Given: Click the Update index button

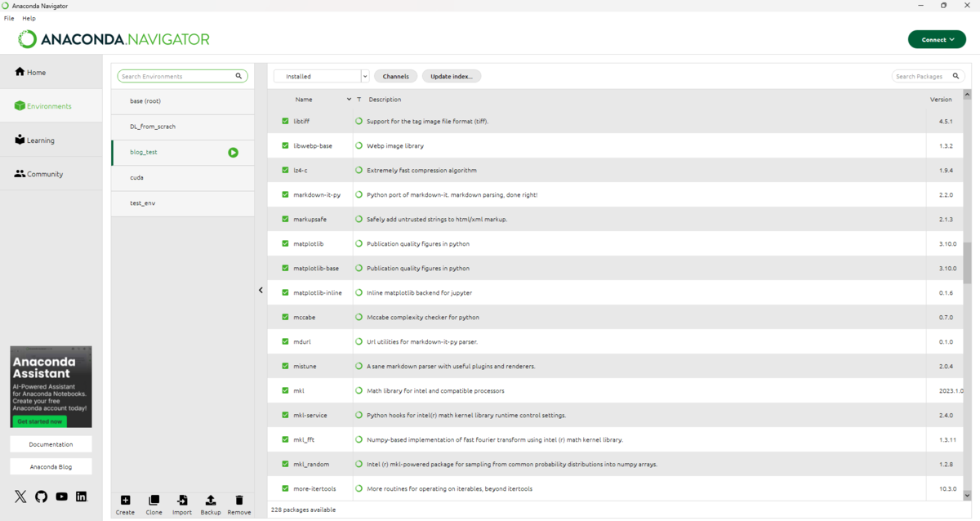Looking at the screenshot, I should (x=452, y=76).
